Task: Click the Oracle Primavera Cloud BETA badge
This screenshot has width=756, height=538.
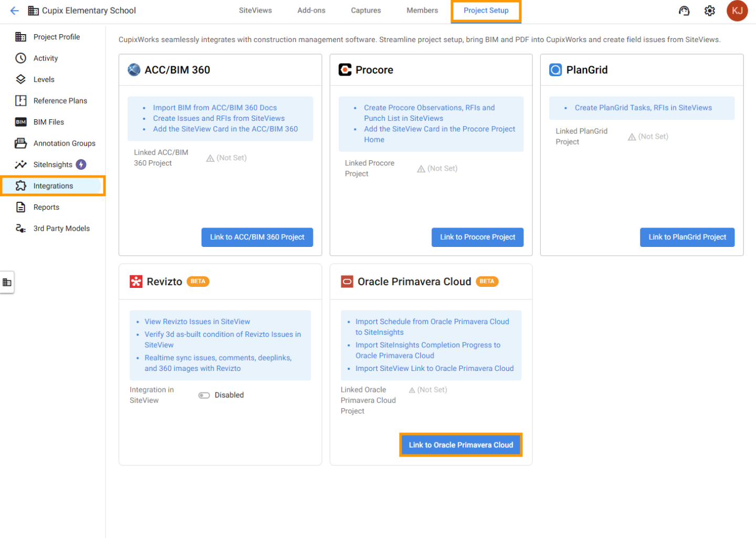Action: pyautogui.click(x=487, y=282)
